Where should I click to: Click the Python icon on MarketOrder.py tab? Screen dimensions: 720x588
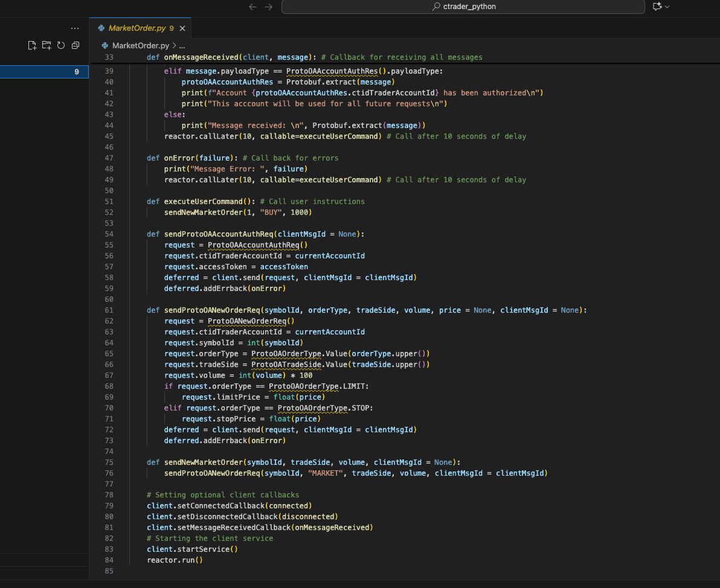click(101, 28)
